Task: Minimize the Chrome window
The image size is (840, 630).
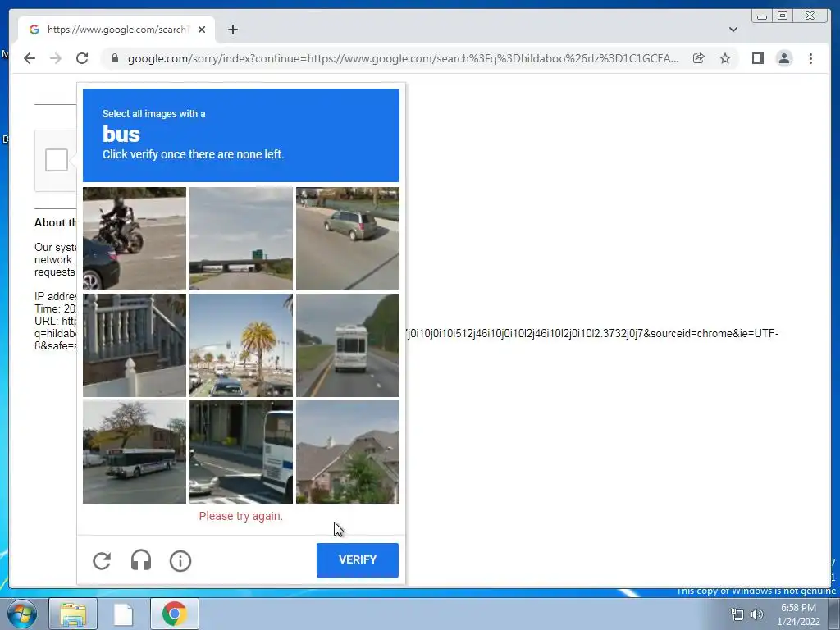Action: [x=762, y=16]
